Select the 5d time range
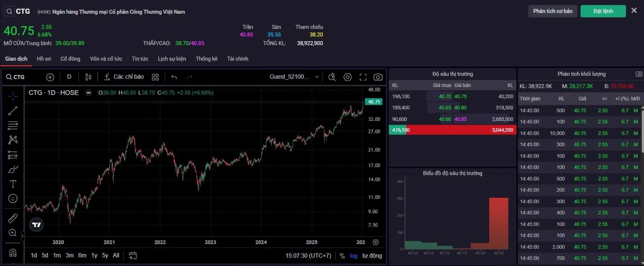This screenshot has width=644, height=266. point(45,256)
